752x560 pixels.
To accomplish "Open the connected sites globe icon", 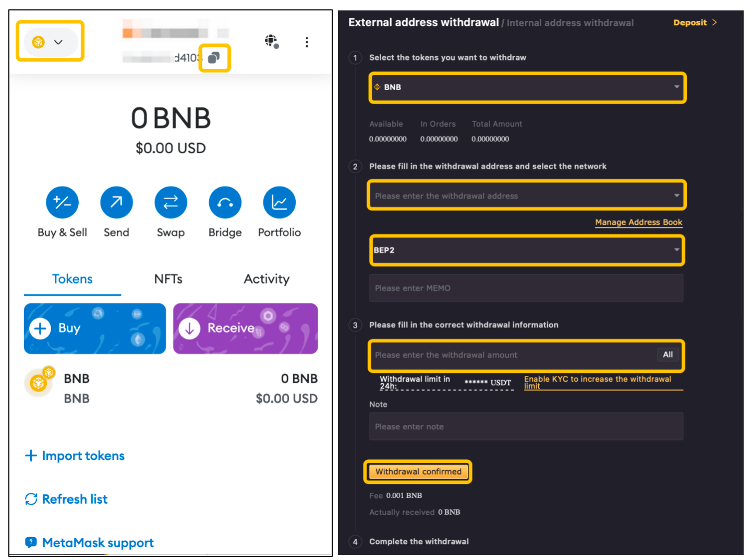I will coord(271,41).
